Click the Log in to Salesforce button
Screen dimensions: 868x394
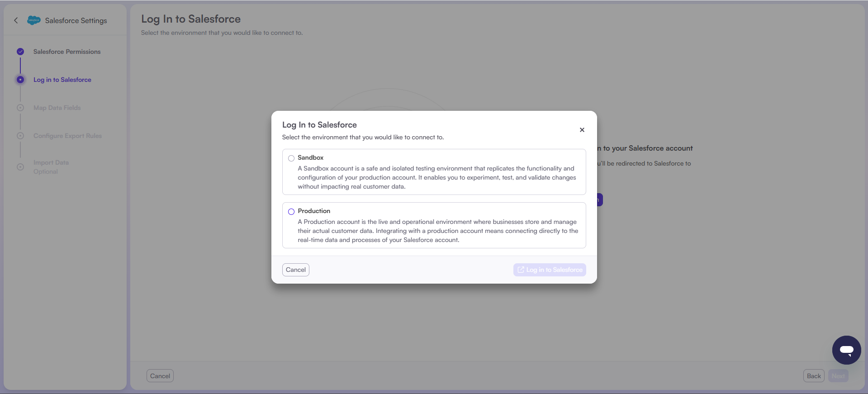tap(550, 270)
